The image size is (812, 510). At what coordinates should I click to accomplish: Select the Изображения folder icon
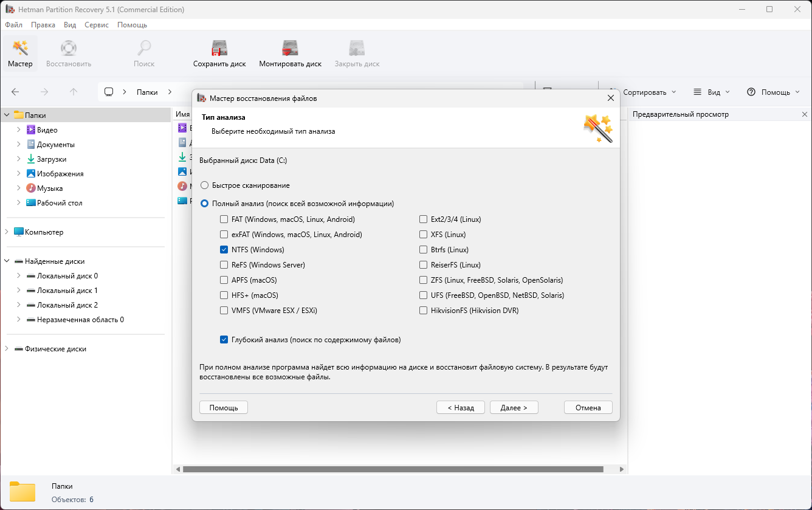(x=31, y=173)
